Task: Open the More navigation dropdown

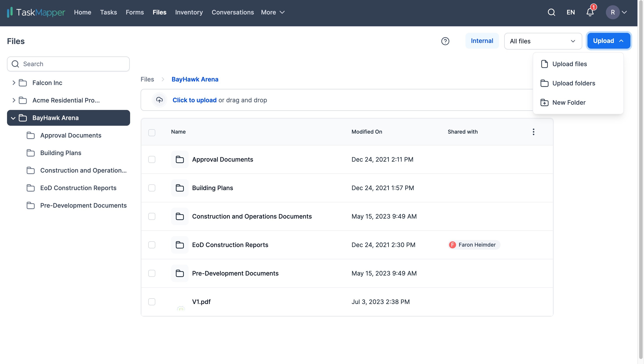Action: [273, 12]
